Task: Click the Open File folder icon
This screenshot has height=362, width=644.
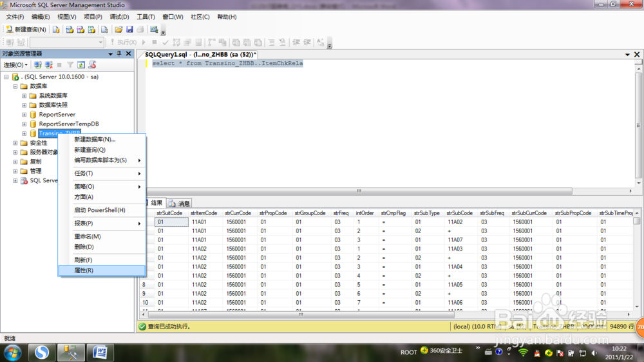Action: [x=118, y=30]
